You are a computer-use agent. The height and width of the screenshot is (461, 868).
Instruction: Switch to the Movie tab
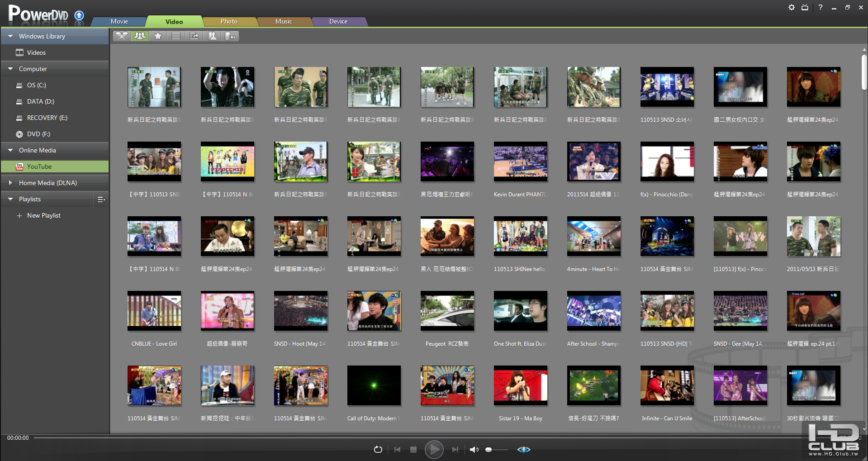click(119, 21)
